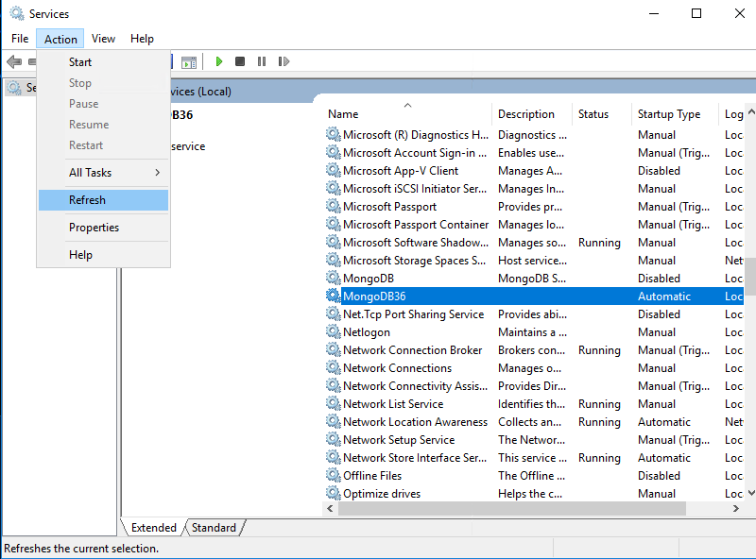
Task: Select Microsoft Account Sign-in service
Action: [534, 153]
